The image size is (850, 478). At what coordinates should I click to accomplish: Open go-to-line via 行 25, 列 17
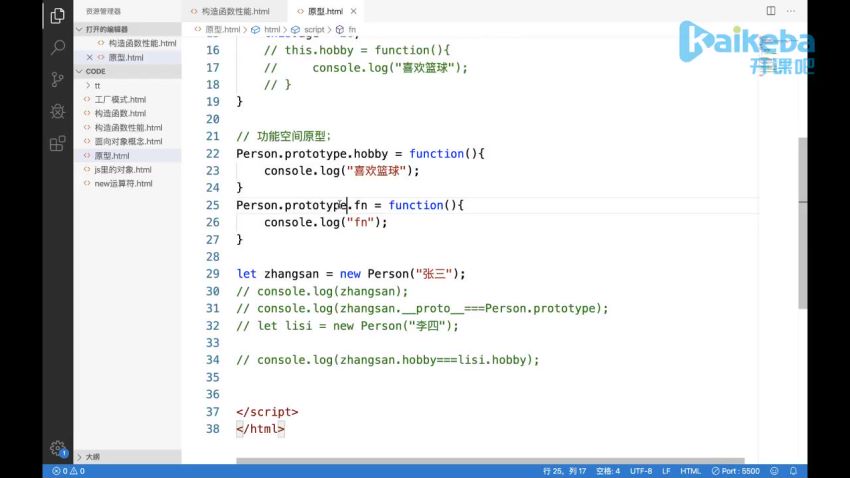pyautogui.click(x=564, y=471)
